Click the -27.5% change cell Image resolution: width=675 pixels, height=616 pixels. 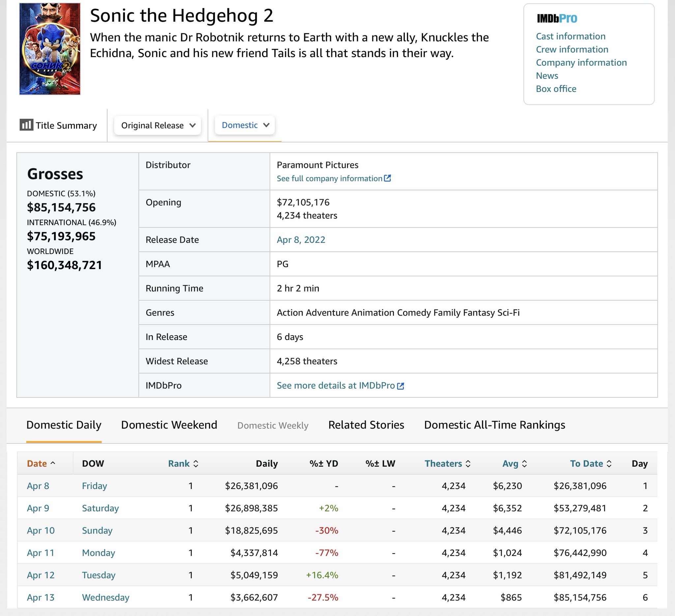tap(323, 598)
